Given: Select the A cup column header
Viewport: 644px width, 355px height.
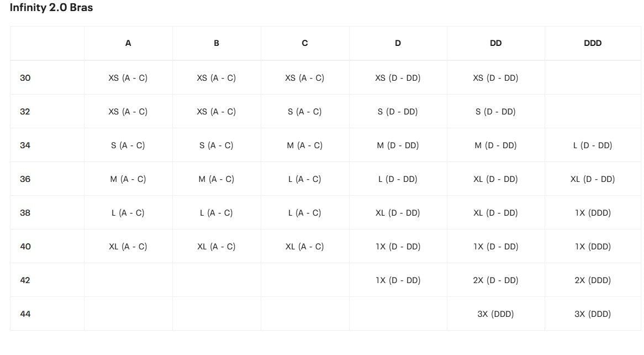Looking at the screenshot, I should pos(128,43).
